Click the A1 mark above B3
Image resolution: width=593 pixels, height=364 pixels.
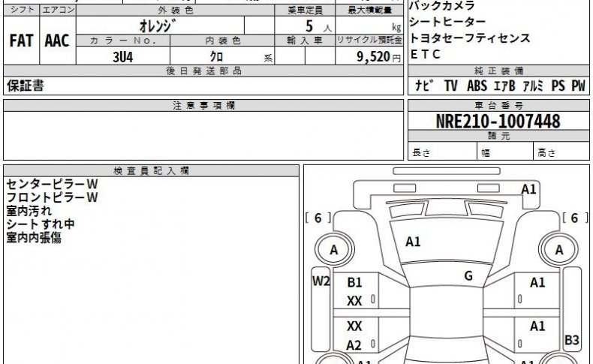tap(537, 326)
